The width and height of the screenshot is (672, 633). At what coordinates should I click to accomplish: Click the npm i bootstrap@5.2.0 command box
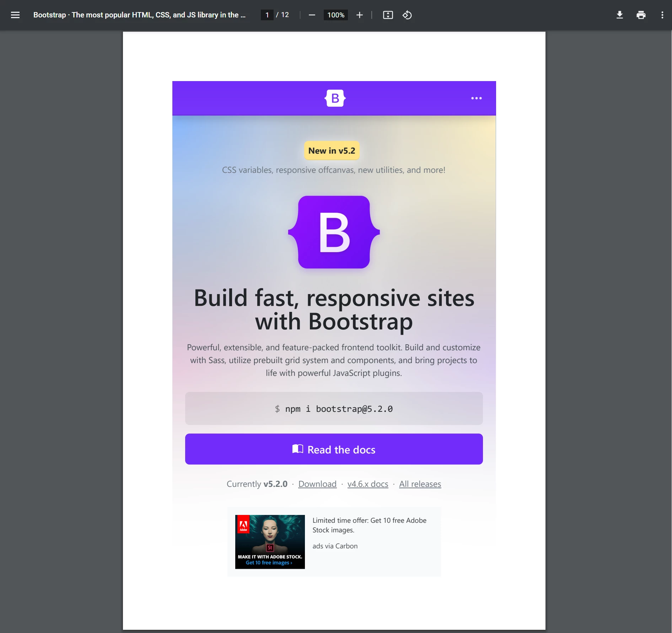[x=334, y=409]
